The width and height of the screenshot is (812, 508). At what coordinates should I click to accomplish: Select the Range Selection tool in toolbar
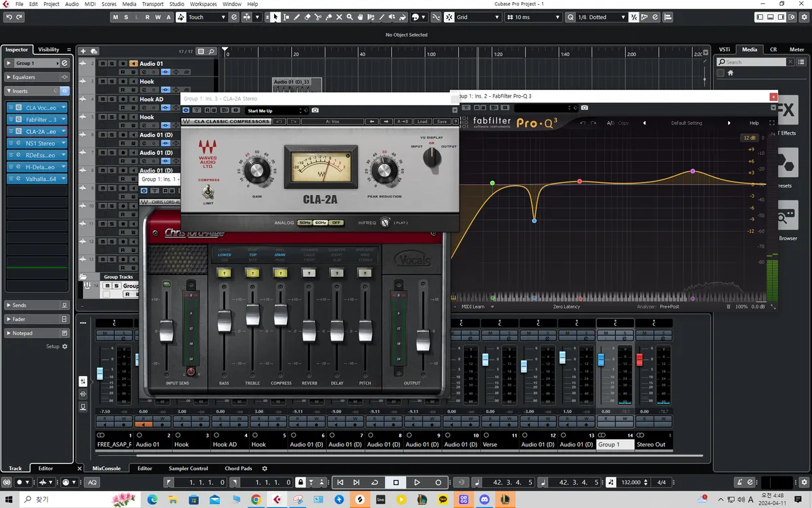point(286,17)
